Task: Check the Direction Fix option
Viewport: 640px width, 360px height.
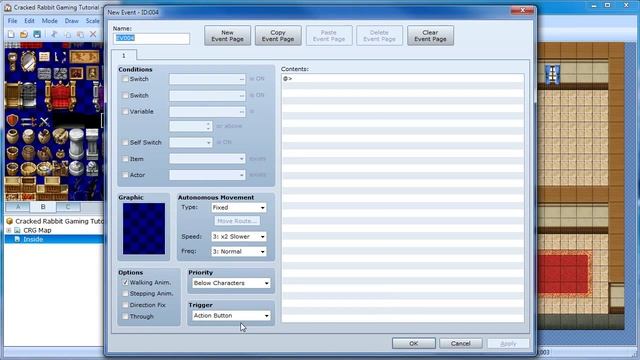Action: click(x=125, y=305)
